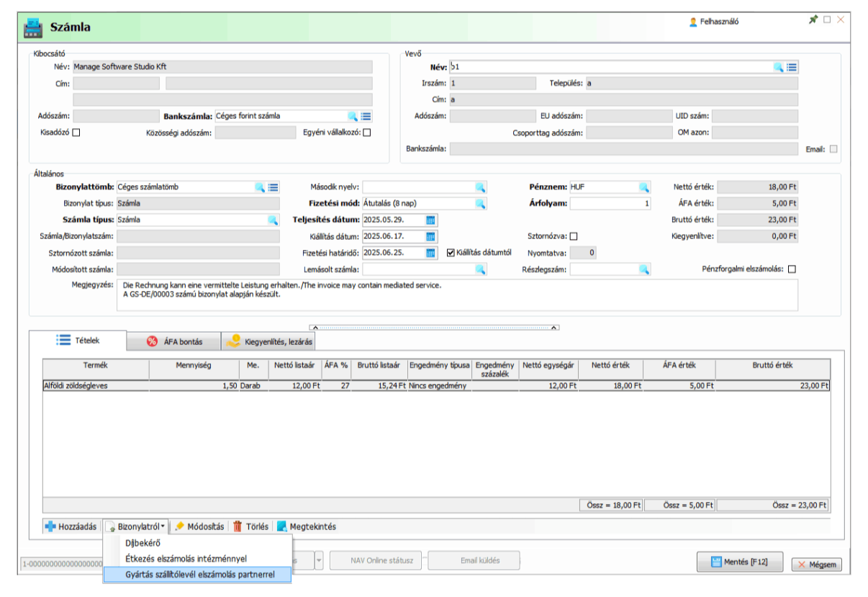
Task: Click into the Megjegyzés text area
Action: (456, 295)
